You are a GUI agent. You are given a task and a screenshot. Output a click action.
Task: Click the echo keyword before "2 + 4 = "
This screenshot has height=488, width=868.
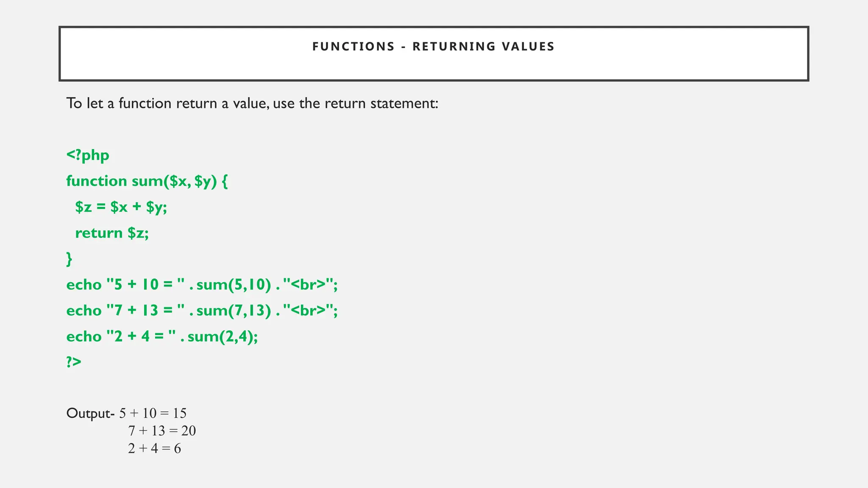(x=84, y=336)
